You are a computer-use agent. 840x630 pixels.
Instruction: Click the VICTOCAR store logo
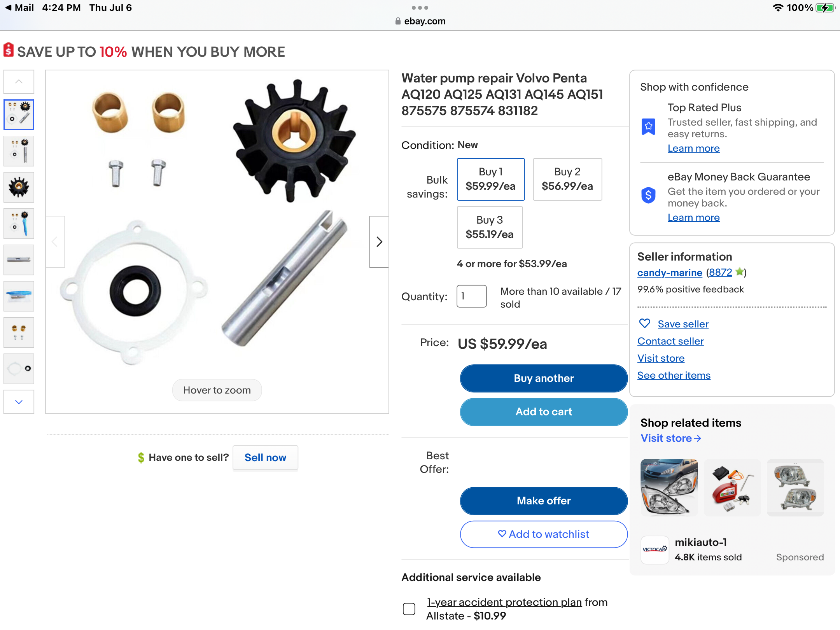tap(655, 550)
